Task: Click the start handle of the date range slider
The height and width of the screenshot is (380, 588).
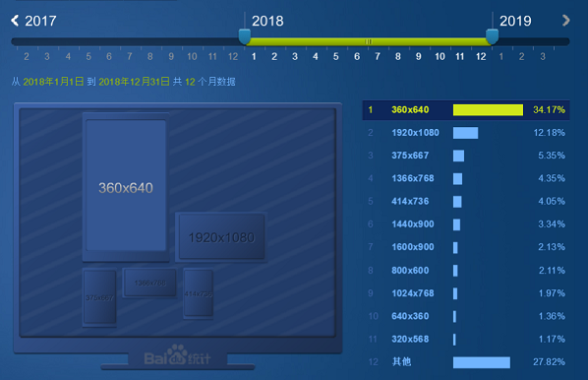Action: point(245,36)
